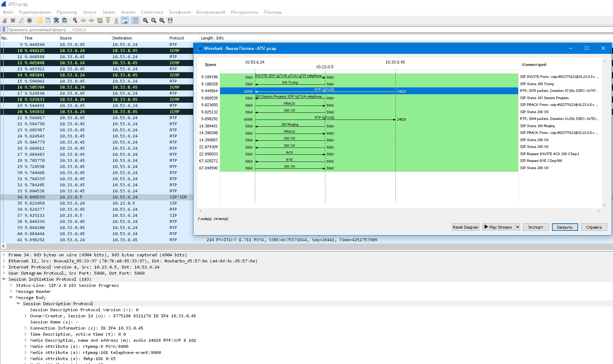Open capture options
This screenshot has width=613, height=364.
pos(29,20)
